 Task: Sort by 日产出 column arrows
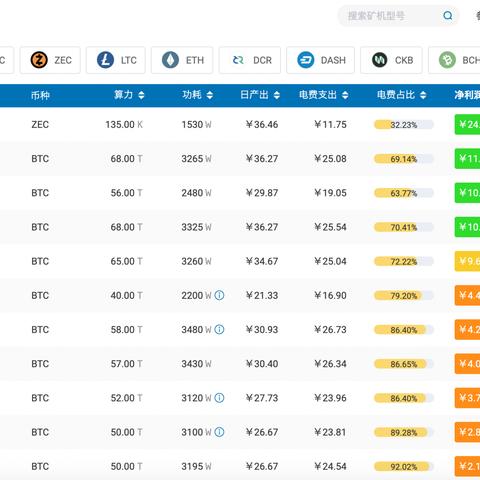277,95
